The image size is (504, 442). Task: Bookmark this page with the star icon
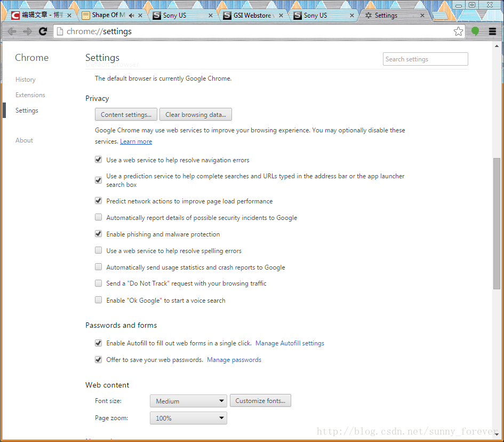pos(458,31)
